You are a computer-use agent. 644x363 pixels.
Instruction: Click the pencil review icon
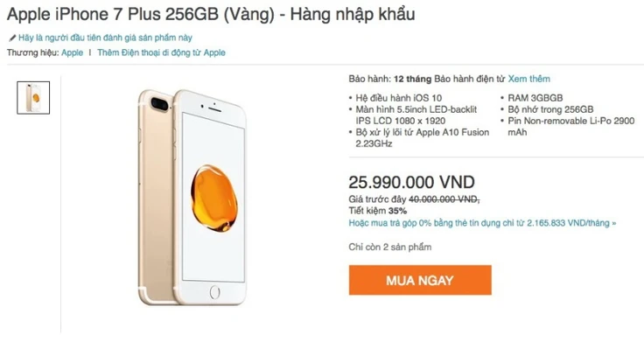[x=12, y=38]
